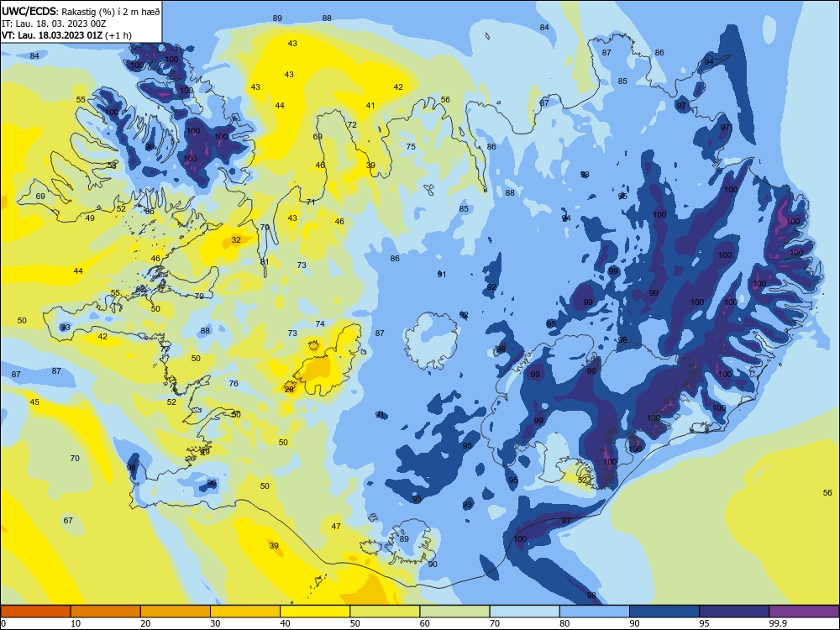840x630 pixels.
Task: Click the '40' legend tick label
Action: click(x=285, y=623)
